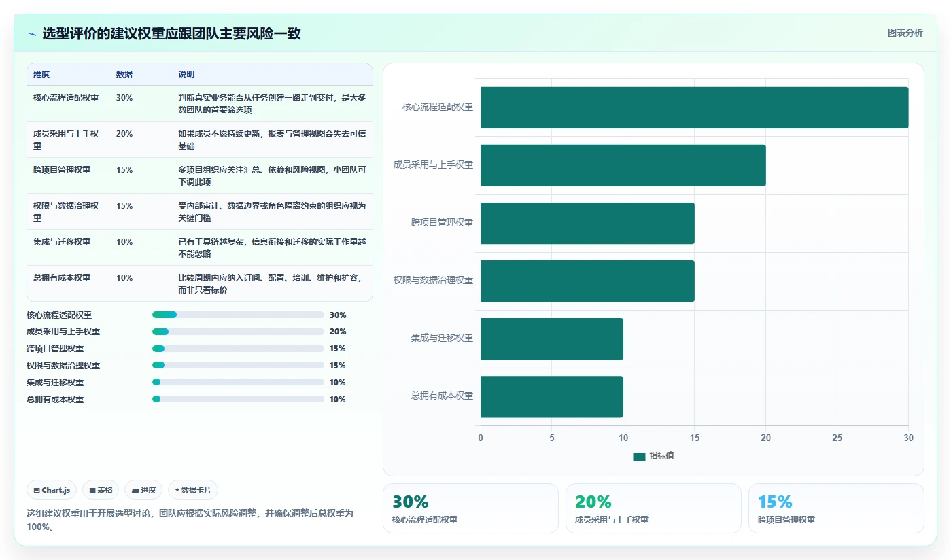Viewport: 951px width, 560px height.
Task: Click the 跨项目管理权重 chart bar
Action: 587,223
